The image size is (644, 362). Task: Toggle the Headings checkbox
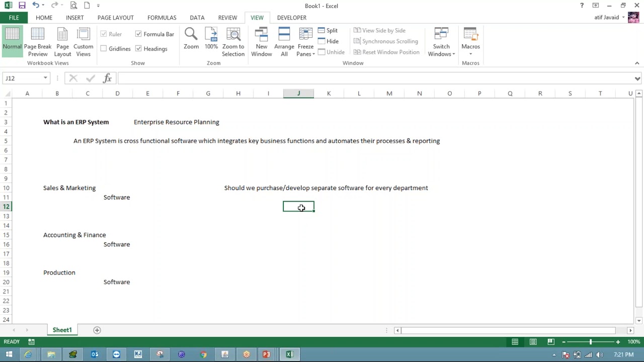point(138,49)
